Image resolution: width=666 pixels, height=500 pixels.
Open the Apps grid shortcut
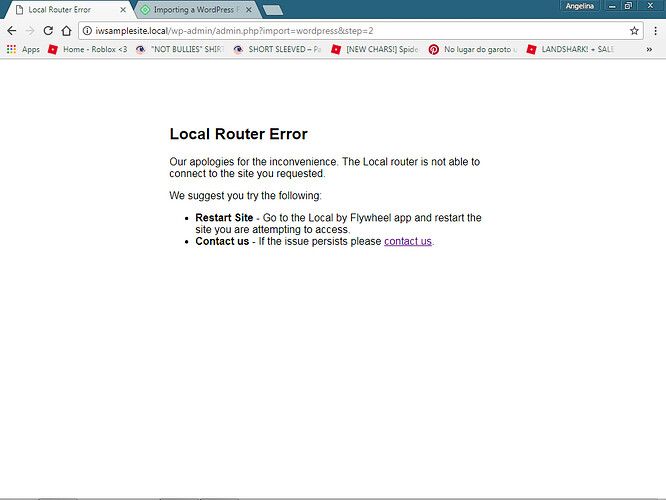pos(23,49)
